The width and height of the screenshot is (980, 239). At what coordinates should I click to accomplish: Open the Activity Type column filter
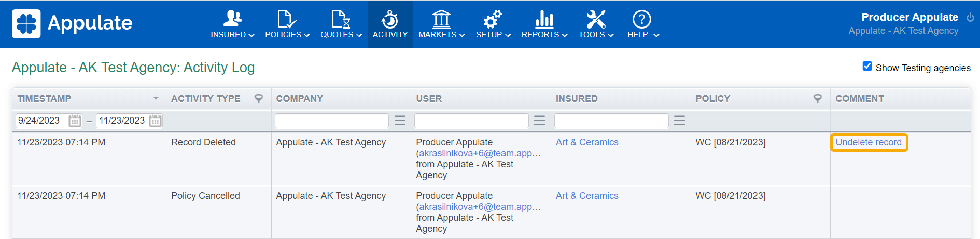pos(259,98)
